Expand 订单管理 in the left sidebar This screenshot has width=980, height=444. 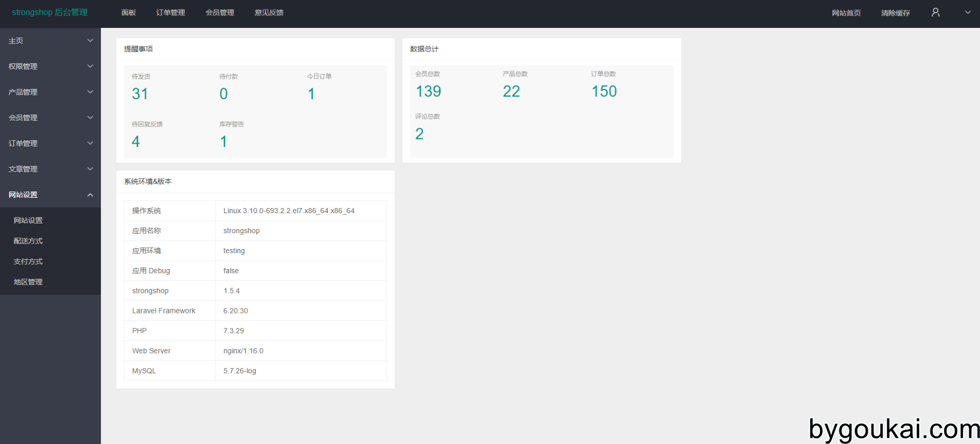point(50,143)
